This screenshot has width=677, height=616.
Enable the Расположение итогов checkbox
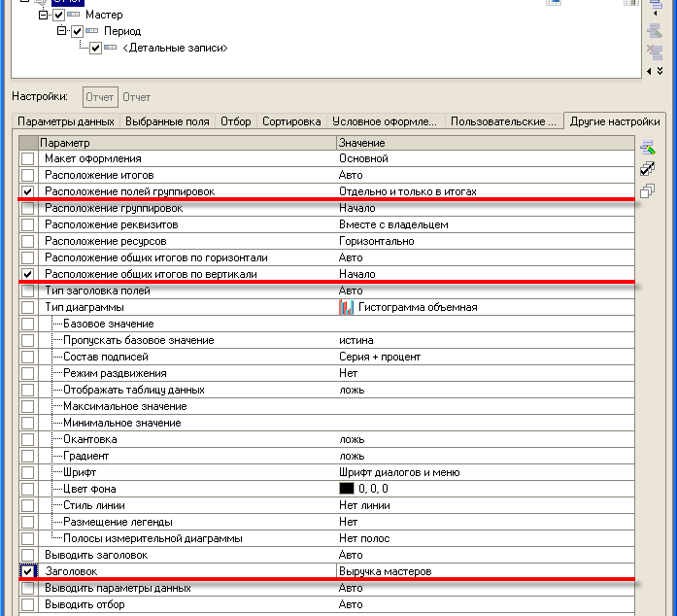tap(27, 175)
